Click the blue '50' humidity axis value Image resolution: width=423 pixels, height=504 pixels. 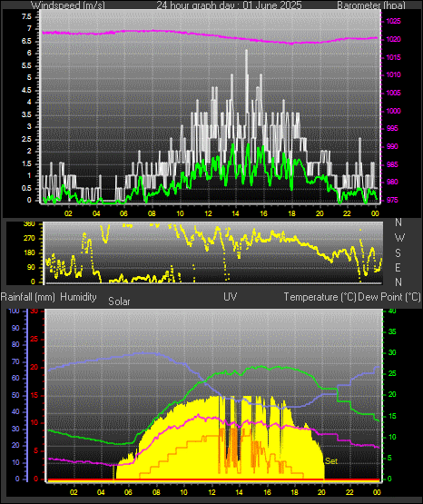(15, 395)
